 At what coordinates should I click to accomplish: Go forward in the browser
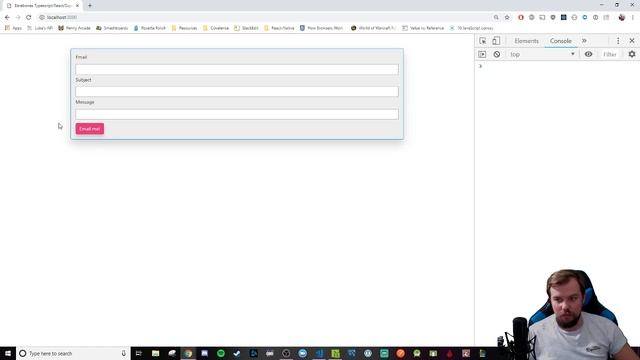click(18, 17)
